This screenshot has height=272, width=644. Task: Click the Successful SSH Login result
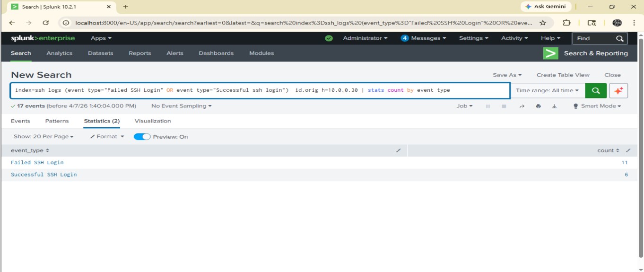[x=44, y=175]
